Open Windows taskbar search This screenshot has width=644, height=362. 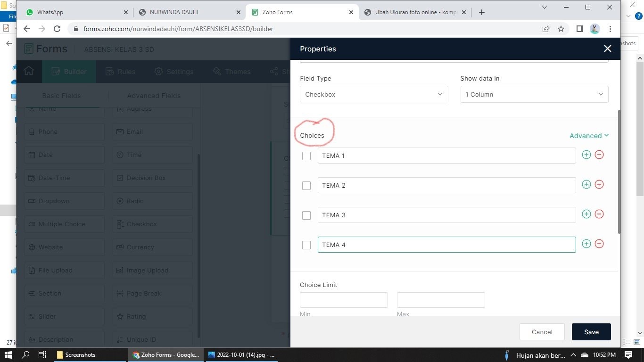tap(25, 354)
